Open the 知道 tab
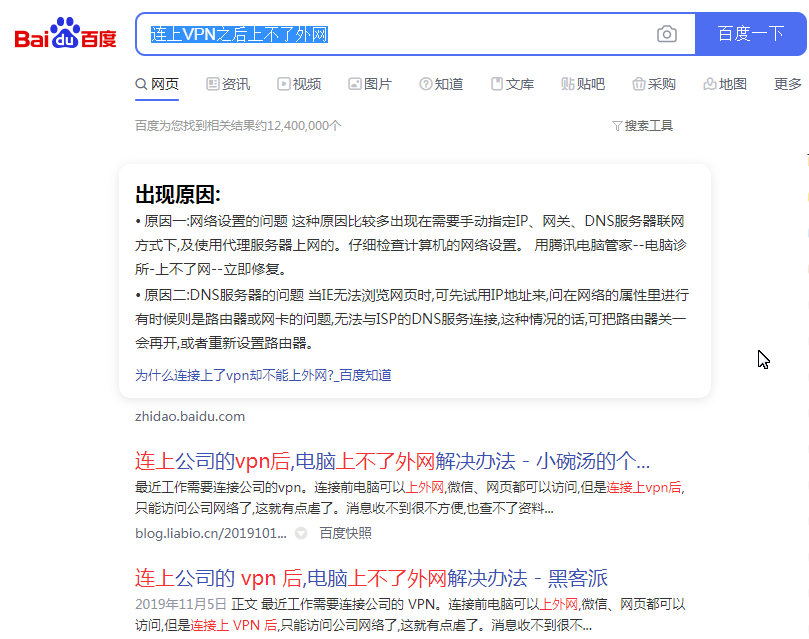This screenshot has width=809, height=639. tap(441, 84)
